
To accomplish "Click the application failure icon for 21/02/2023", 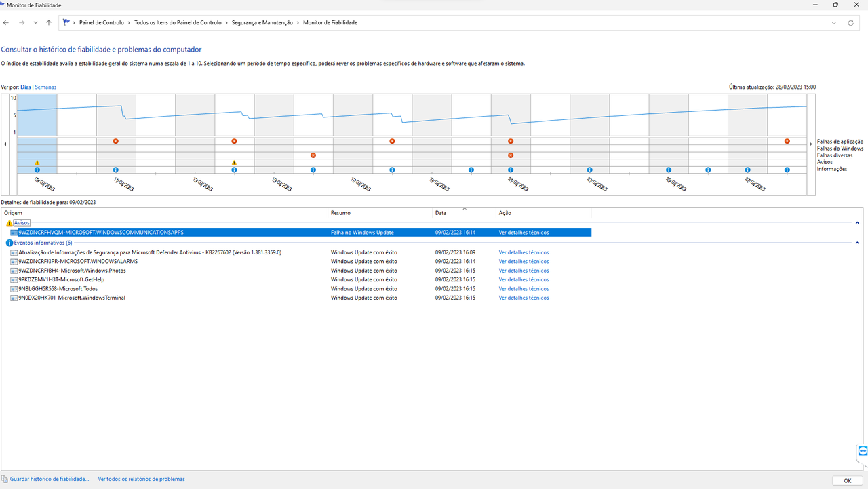I will [511, 141].
